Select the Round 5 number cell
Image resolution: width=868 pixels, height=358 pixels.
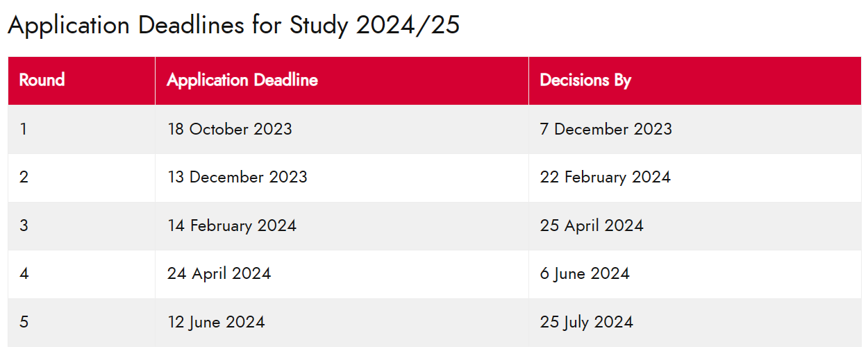pyautogui.click(x=24, y=322)
